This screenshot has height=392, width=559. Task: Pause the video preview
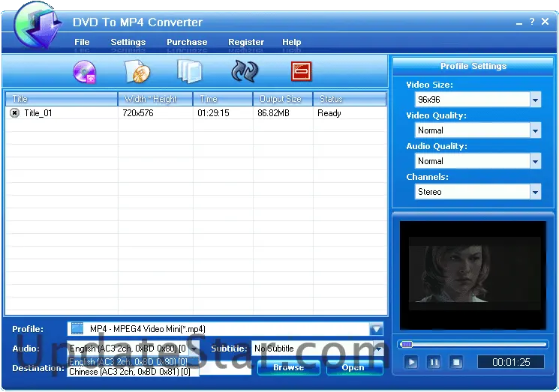click(x=433, y=362)
